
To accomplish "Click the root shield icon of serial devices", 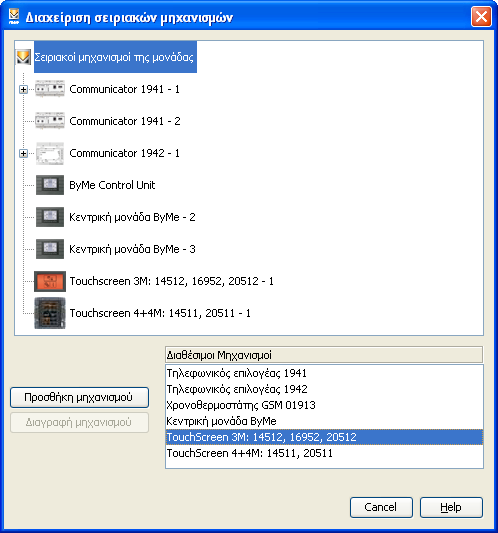I will [23, 57].
